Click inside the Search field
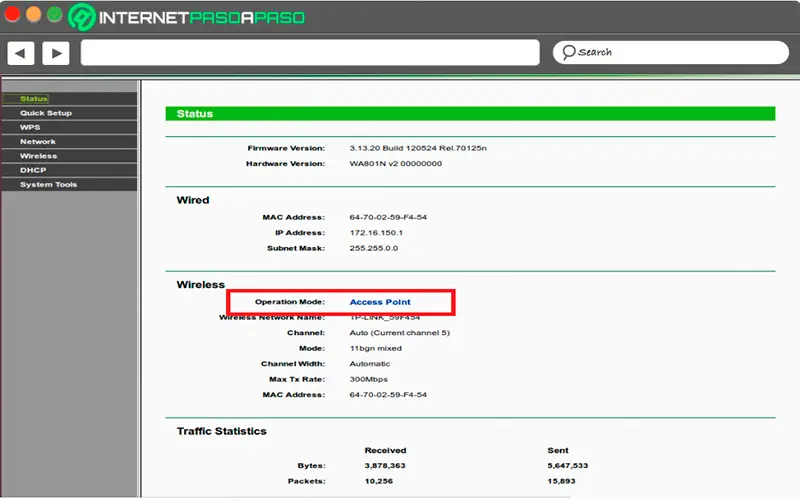Viewport: 800px width, 500px height. [670, 53]
